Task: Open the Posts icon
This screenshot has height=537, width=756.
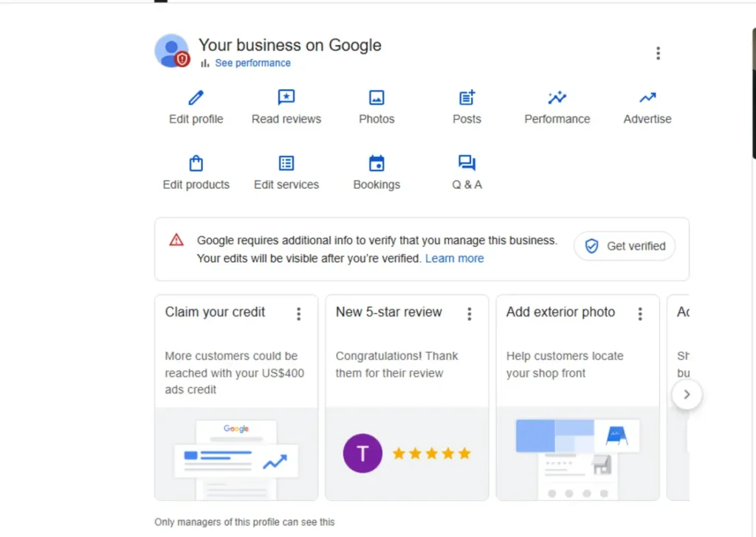Action: (467, 98)
